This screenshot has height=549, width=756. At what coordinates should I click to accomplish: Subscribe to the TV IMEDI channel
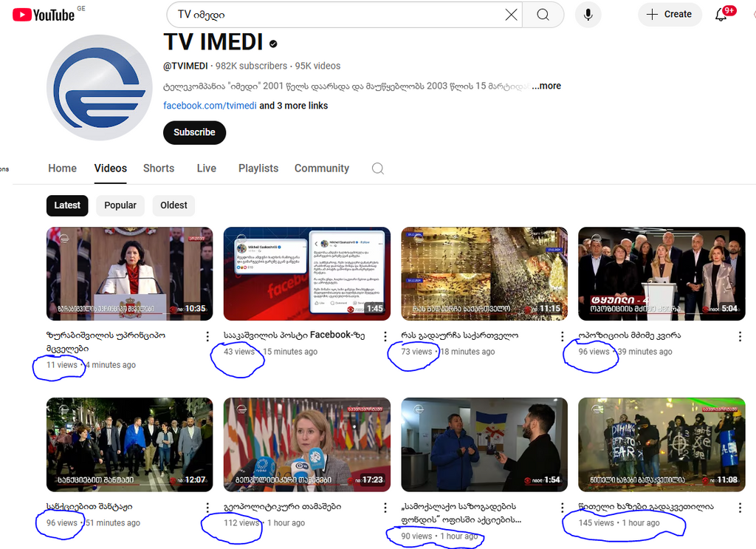[194, 132]
